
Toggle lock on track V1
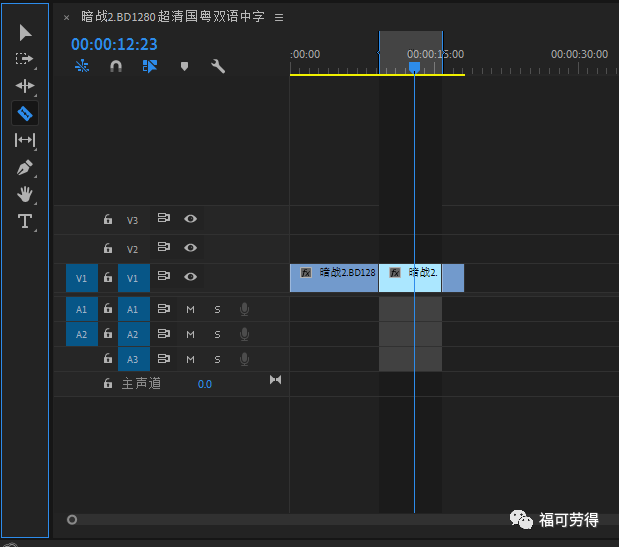108,278
